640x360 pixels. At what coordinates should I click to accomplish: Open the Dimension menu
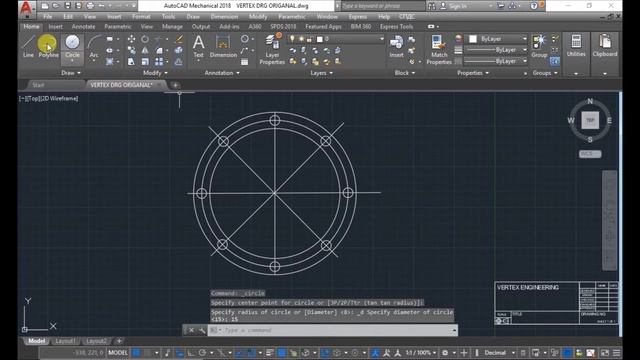coord(224,17)
